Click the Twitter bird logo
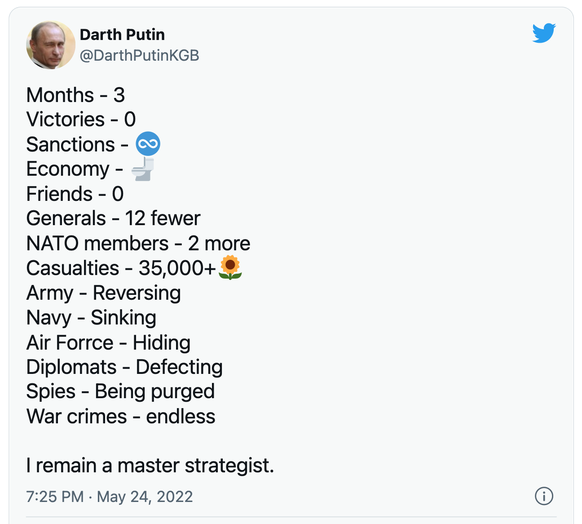 544,33
